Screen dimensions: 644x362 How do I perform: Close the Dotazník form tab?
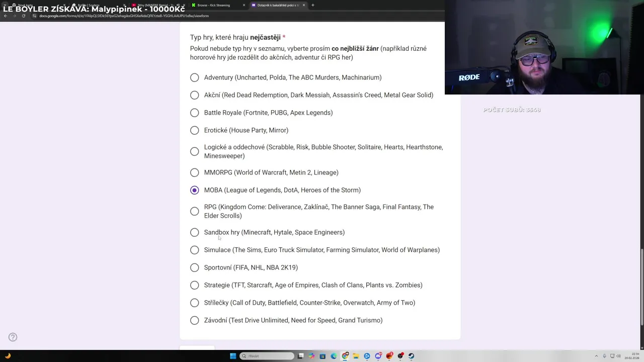click(304, 5)
